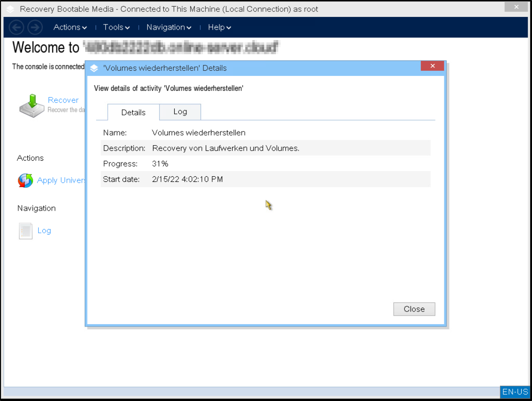Viewport: 532px width, 401px height.
Task: Click the Recover disk icon
Action: point(32,105)
